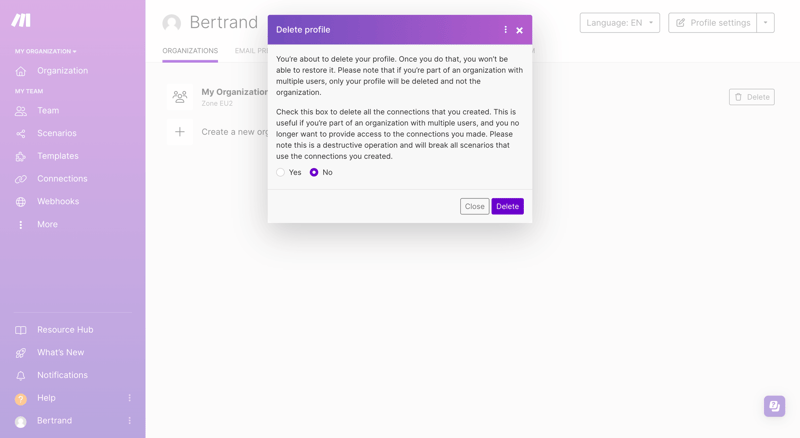Expand the MY ORGANIZATION switcher

45,52
